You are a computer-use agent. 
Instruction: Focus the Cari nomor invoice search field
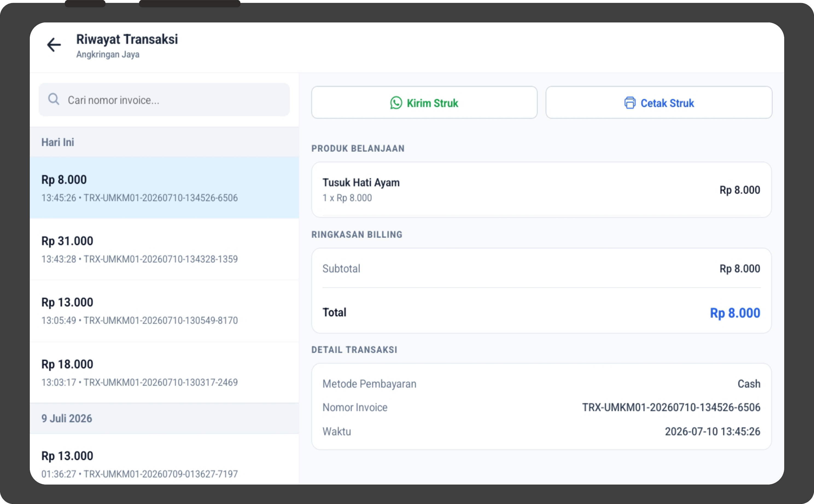[x=164, y=100]
